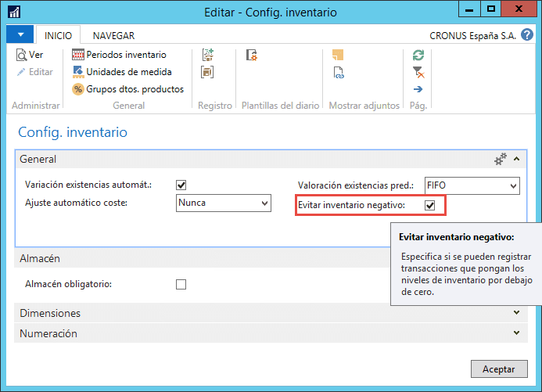Expand the Numeración section chevron
This screenshot has height=392, width=542.
pos(517,333)
